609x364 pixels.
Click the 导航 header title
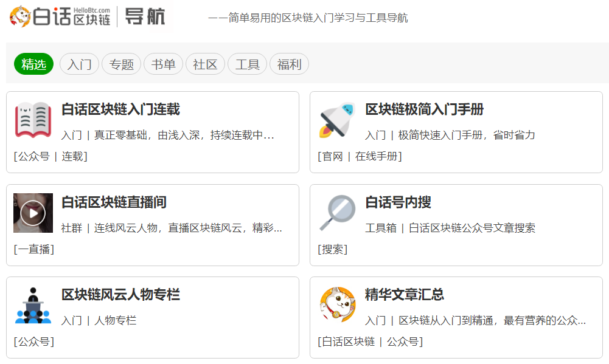coord(145,16)
